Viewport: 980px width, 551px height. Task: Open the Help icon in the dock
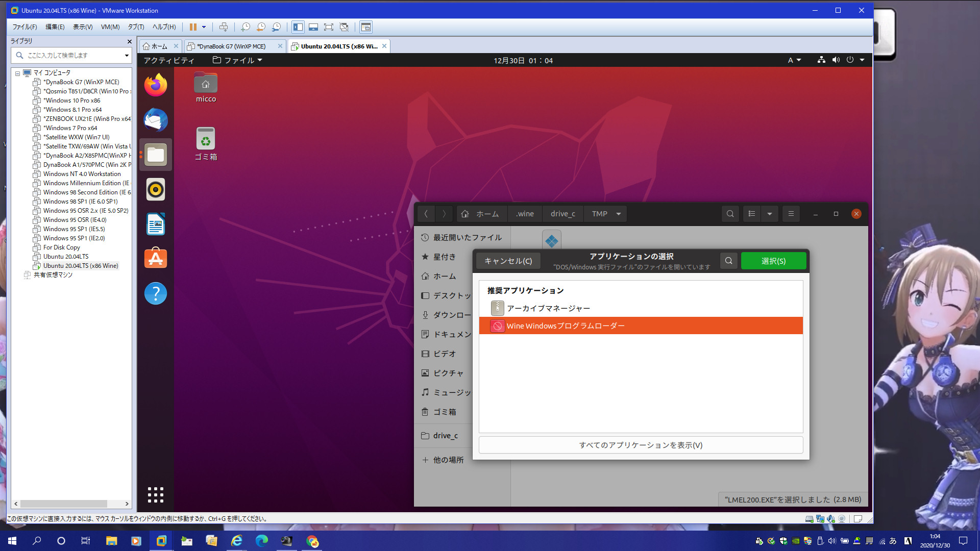pos(156,293)
